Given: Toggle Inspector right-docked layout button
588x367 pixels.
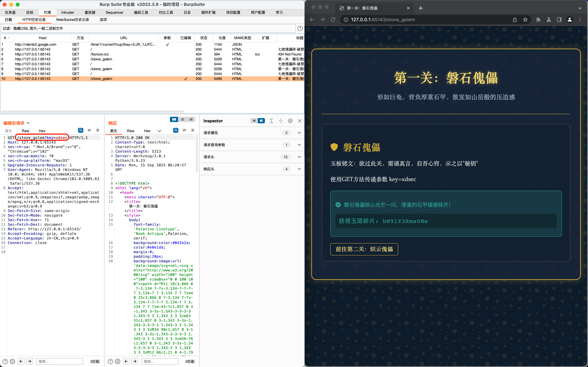Looking at the screenshot, I should 261,121.
